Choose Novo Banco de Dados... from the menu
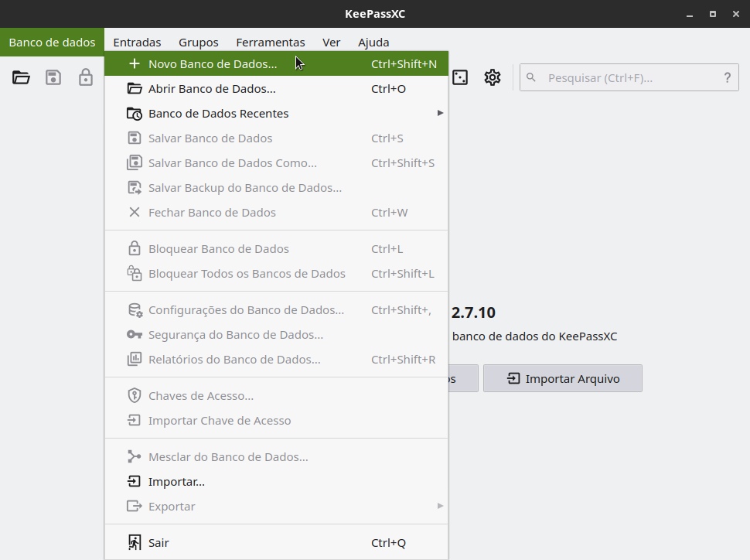The image size is (750, 560). tap(277, 63)
